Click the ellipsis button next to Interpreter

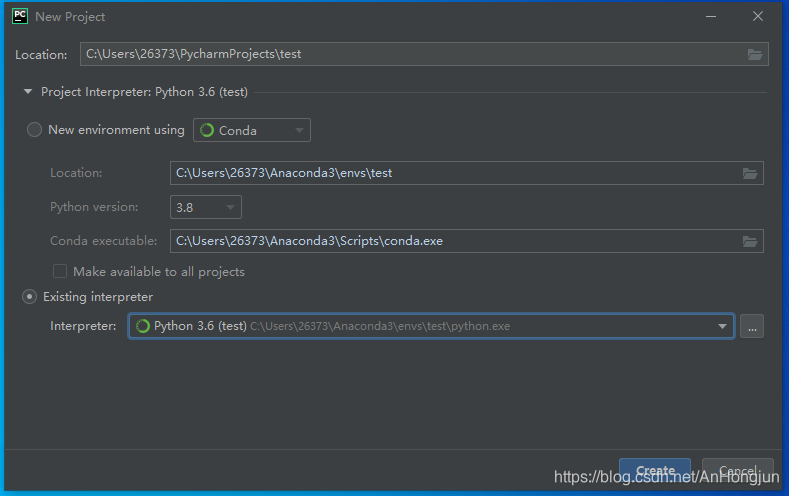pos(752,326)
